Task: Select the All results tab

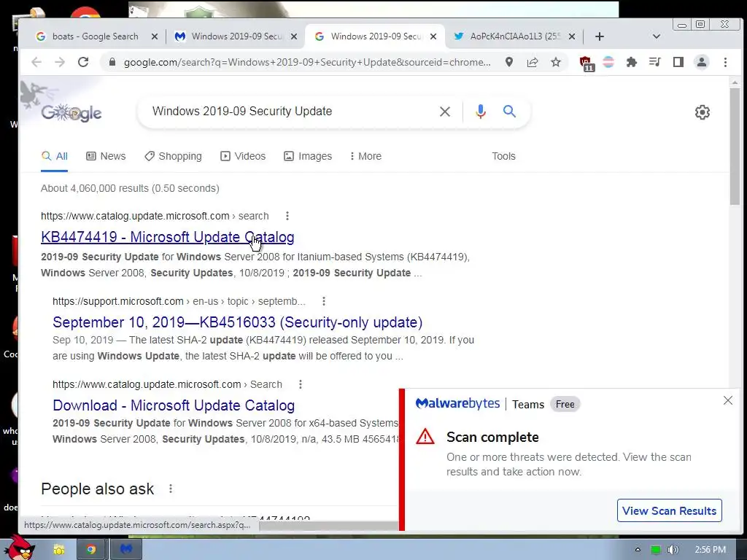Action: click(54, 156)
